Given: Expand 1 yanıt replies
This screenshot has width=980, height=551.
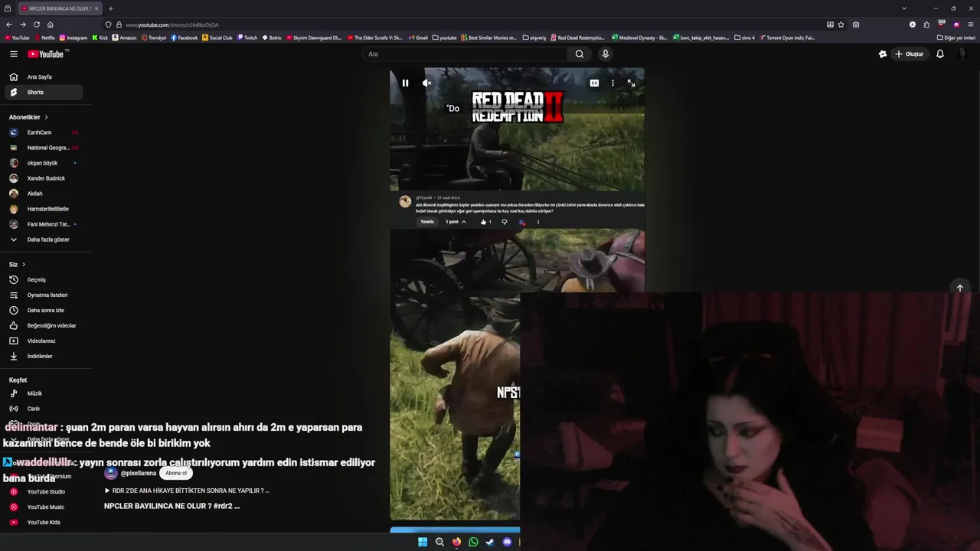Looking at the screenshot, I should click(456, 222).
